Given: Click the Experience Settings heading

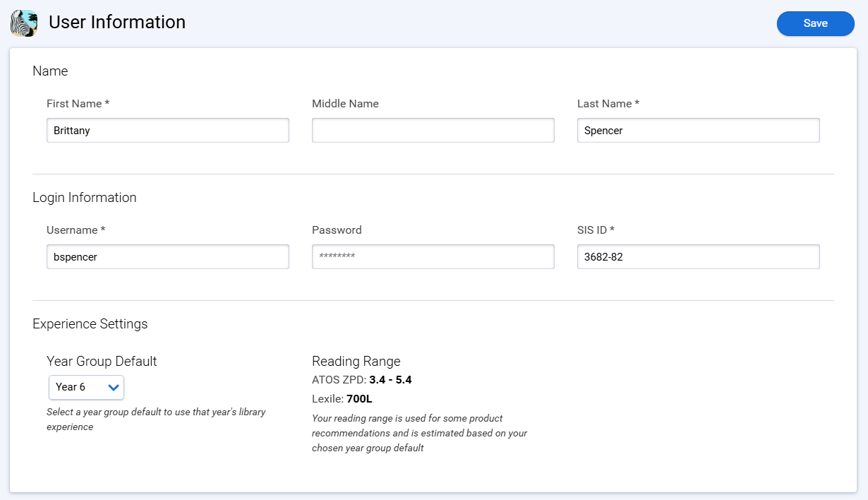Looking at the screenshot, I should pos(90,323).
